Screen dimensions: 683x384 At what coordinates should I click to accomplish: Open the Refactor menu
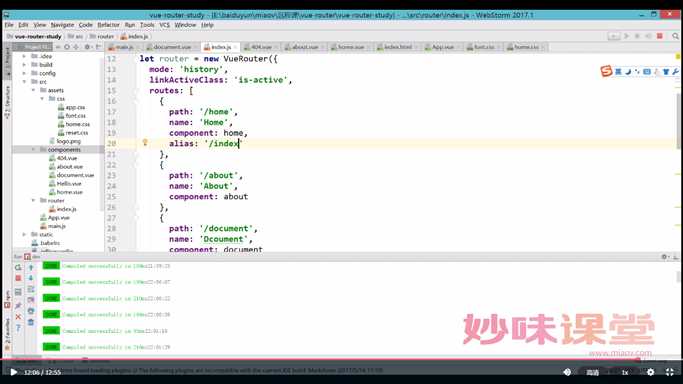(x=108, y=25)
